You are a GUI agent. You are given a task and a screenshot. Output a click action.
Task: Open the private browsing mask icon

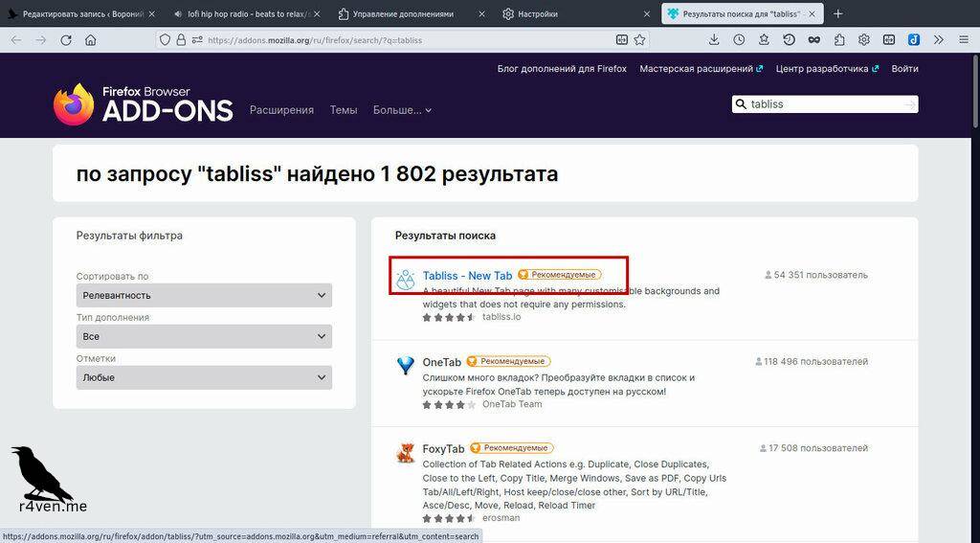click(x=813, y=40)
